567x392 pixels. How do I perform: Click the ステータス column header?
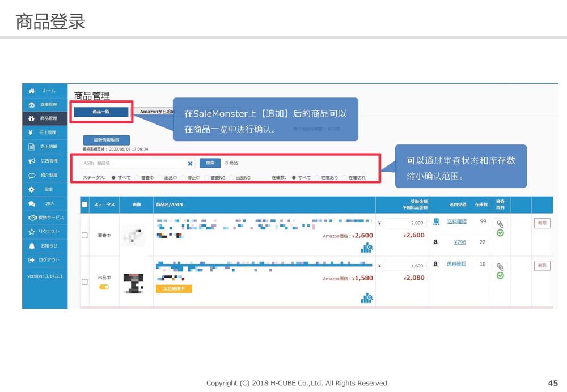point(104,205)
